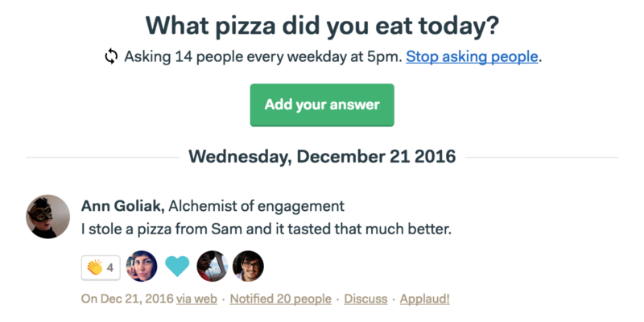This screenshot has height=322, width=644.
Task: Open the Discuss link under the answer
Action: click(365, 299)
